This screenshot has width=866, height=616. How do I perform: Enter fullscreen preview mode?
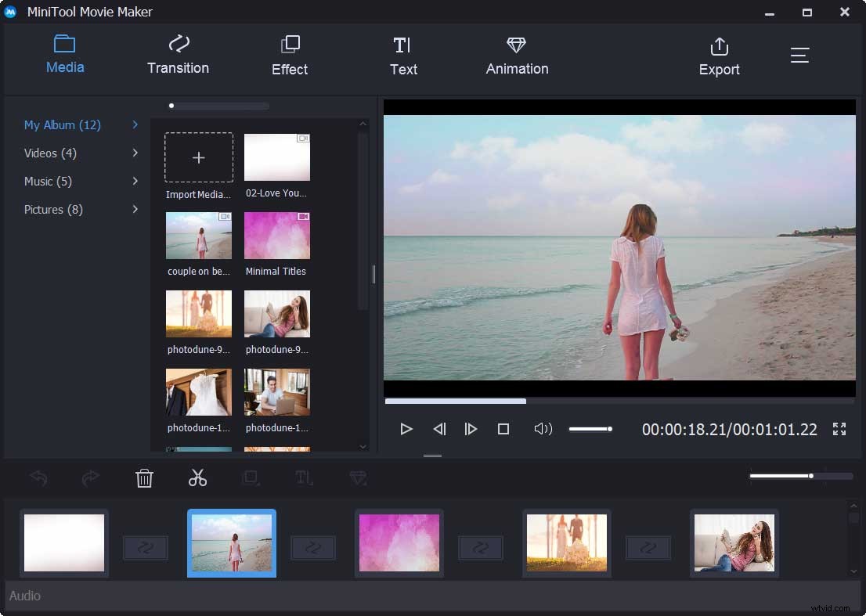click(839, 428)
